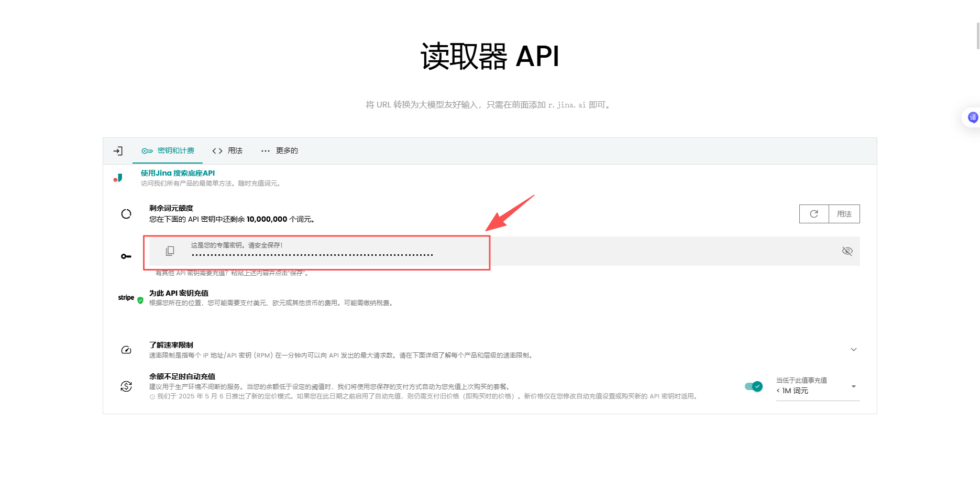The height and width of the screenshot is (486, 980).
Task: Open the 当低于此值事充值 dropdown
Action: (x=818, y=387)
